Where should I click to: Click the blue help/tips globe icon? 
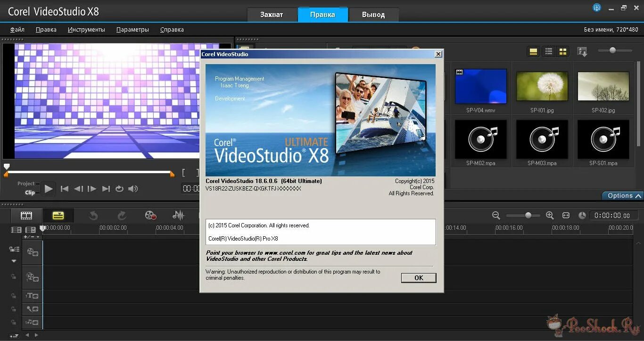click(597, 8)
